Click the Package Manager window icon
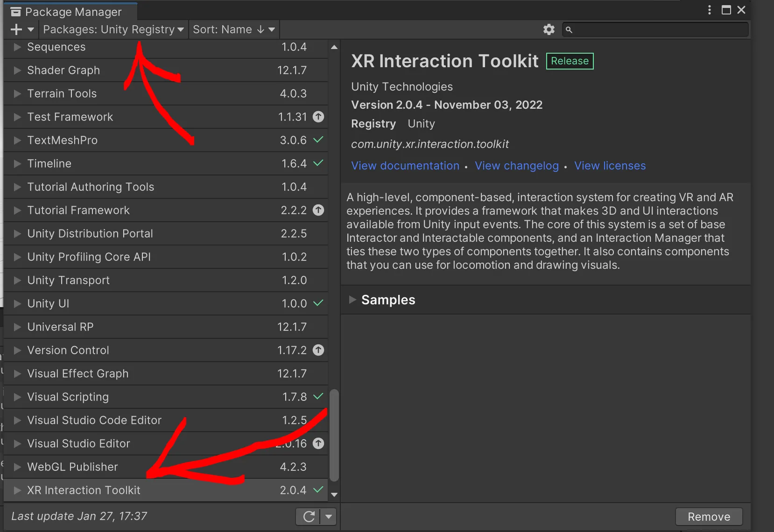 (16, 12)
